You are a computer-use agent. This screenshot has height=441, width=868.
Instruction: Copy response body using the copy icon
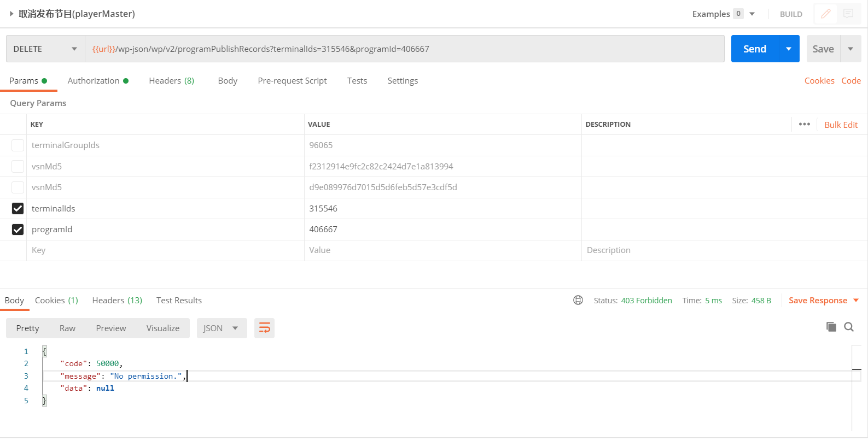831,327
